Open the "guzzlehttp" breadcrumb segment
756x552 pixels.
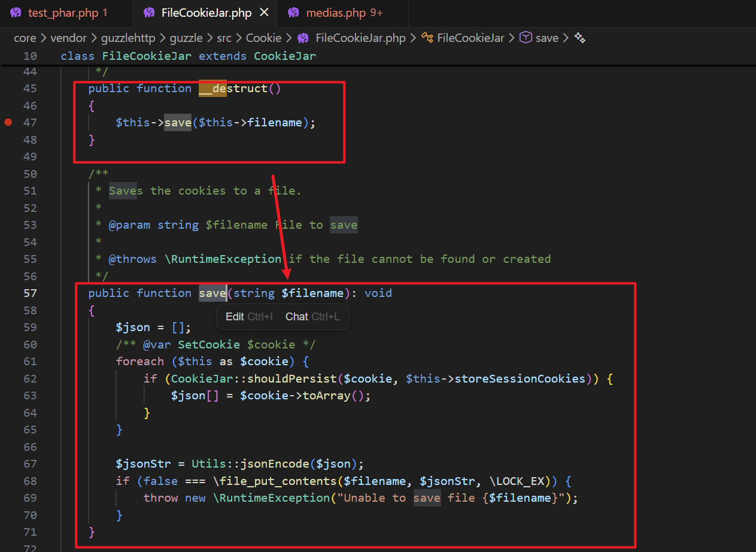[124, 38]
